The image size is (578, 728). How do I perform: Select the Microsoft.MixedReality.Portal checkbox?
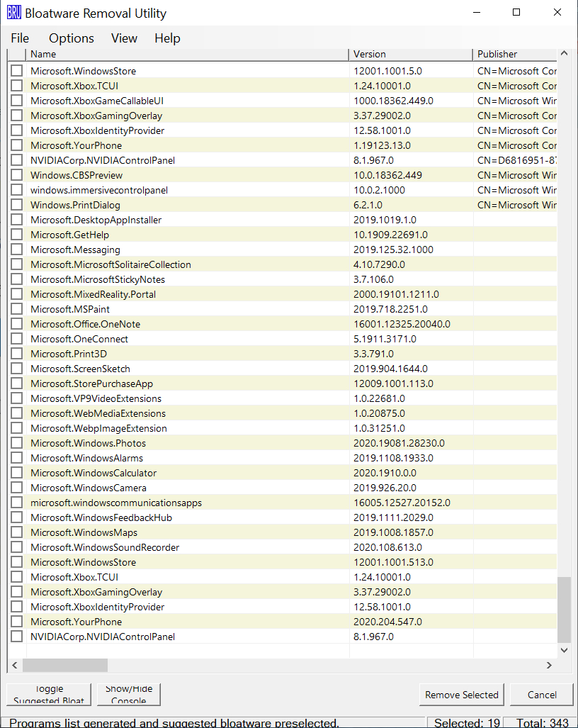click(x=17, y=294)
